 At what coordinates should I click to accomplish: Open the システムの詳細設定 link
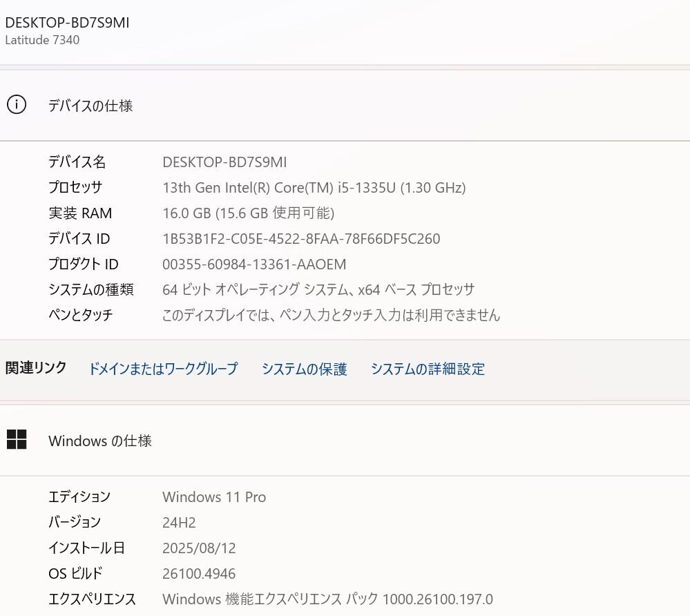[428, 369]
